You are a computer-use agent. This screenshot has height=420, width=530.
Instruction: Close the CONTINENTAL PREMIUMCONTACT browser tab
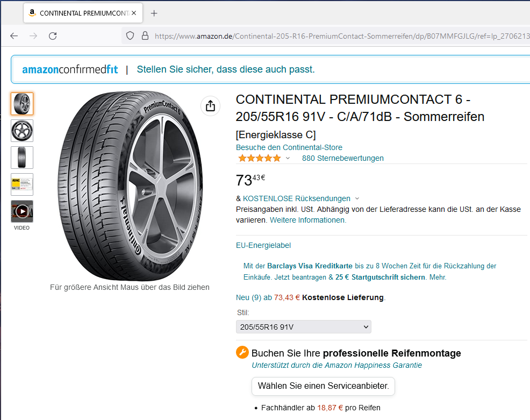pyautogui.click(x=134, y=13)
